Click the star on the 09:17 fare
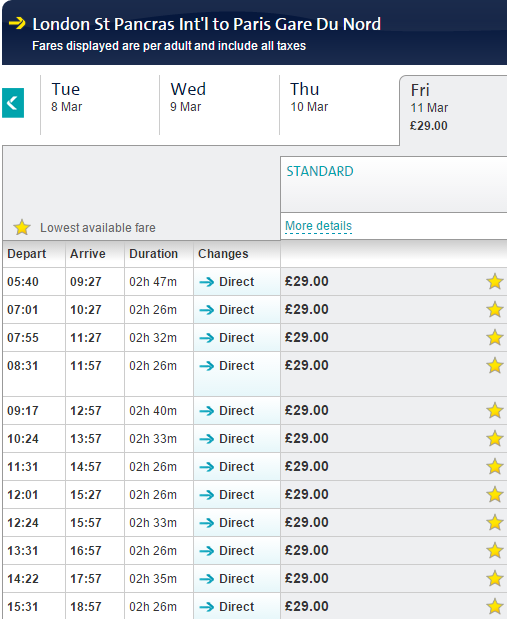 point(494,411)
